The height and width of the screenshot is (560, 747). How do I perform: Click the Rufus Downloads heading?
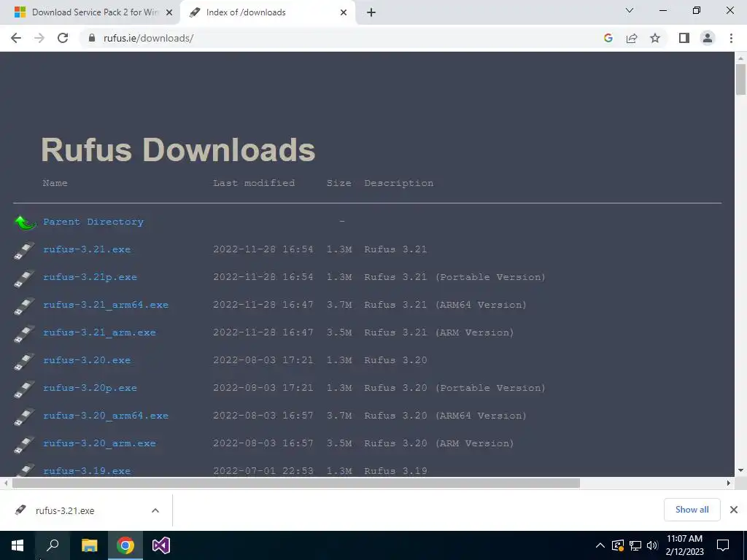[178, 149]
